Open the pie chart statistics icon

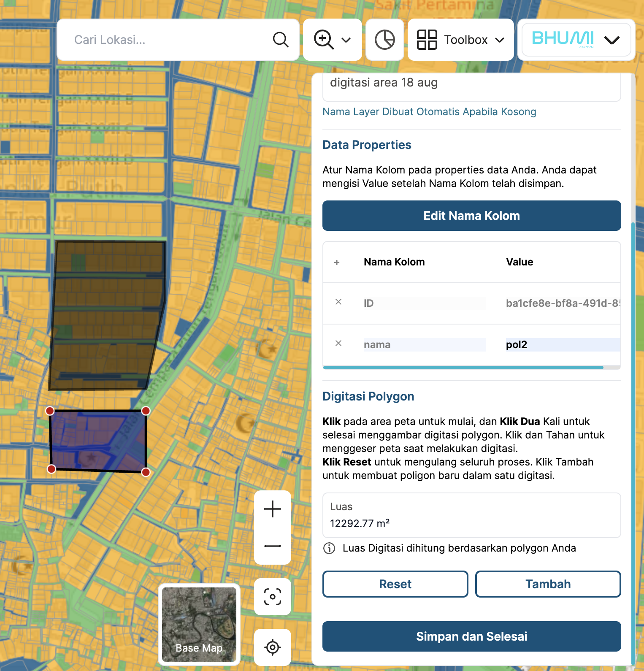(385, 40)
